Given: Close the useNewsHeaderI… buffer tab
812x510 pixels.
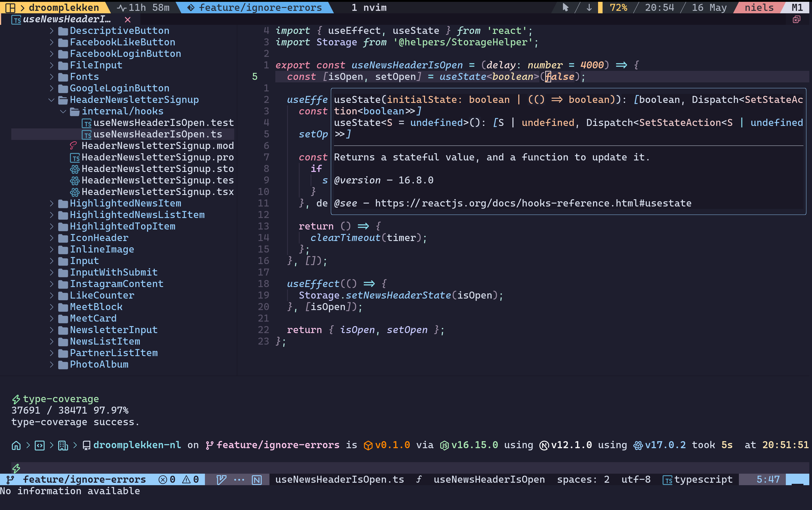Looking at the screenshot, I should point(128,20).
